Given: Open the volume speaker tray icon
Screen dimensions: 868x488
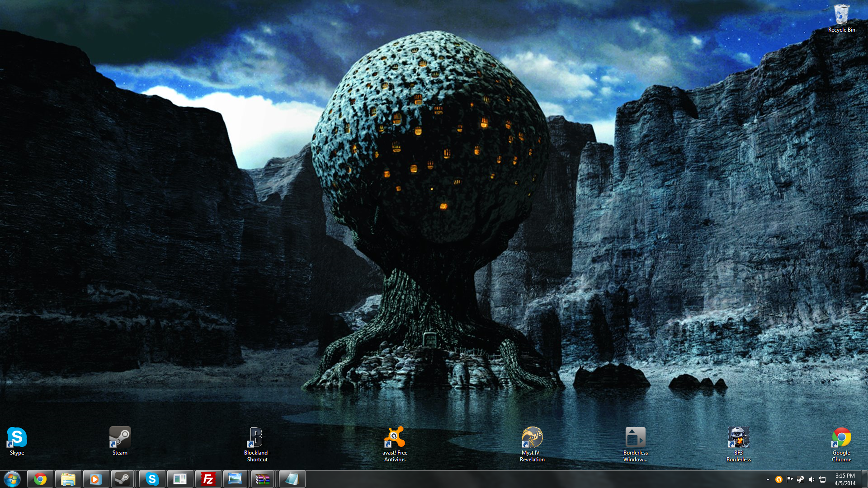Looking at the screenshot, I should pyautogui.click(x=811, y=479).
